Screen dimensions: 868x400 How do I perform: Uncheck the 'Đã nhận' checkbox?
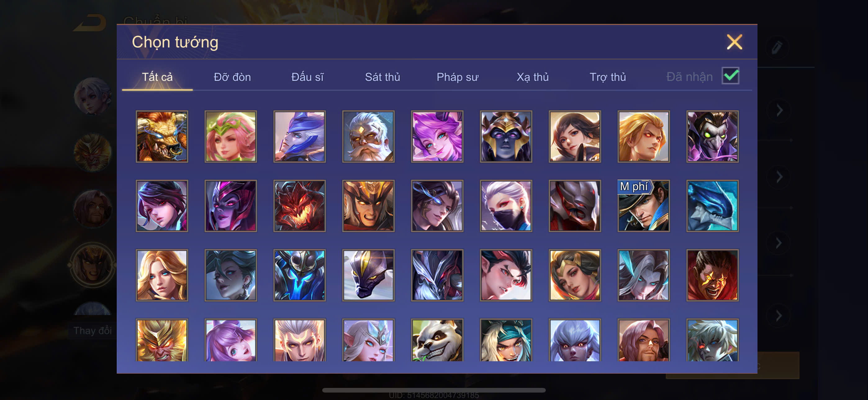coord(730,76)
